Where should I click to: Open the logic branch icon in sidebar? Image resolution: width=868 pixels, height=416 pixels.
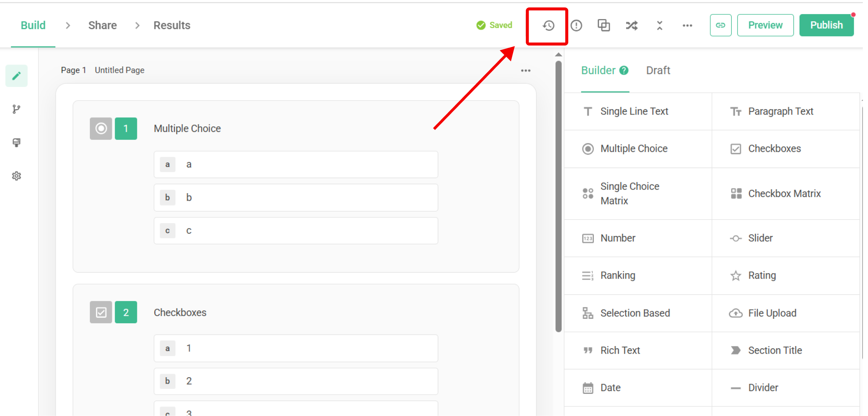pos(16,109)
